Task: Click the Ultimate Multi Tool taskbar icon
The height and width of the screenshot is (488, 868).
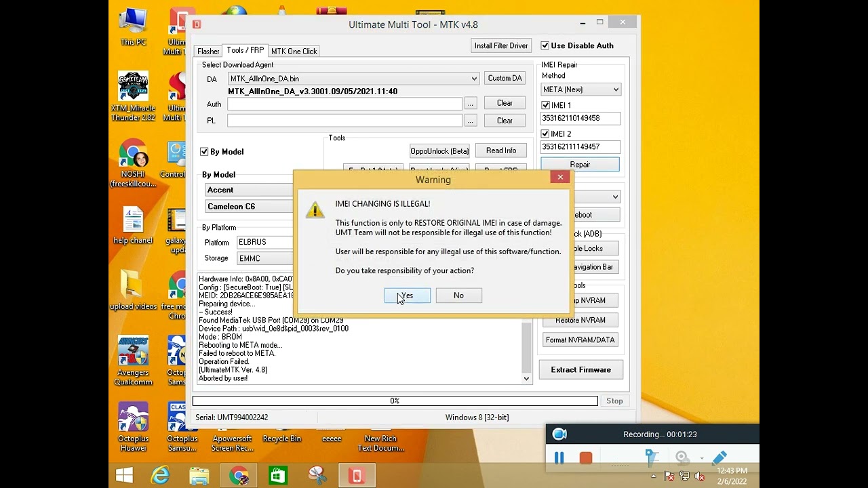Action: [357, 475]
